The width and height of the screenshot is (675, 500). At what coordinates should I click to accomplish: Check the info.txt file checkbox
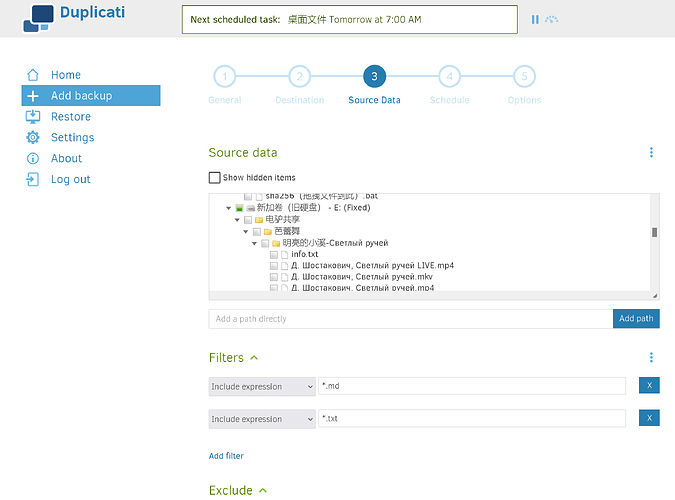click(274, 255)
